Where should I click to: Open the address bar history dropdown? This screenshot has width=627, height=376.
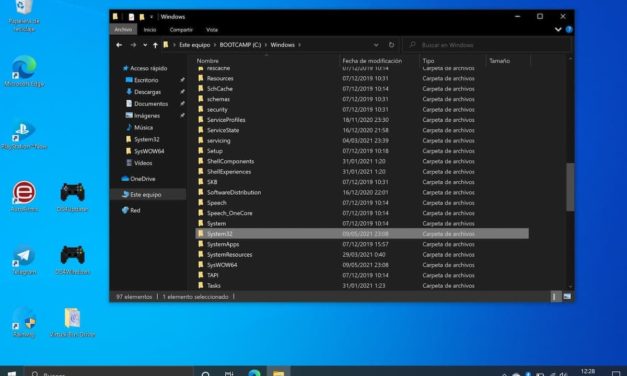coord(376,45)
